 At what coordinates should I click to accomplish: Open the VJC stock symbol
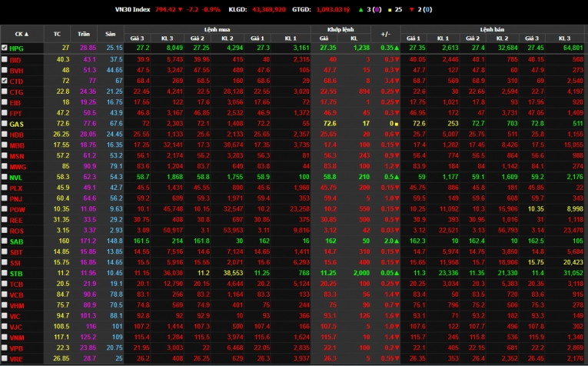[15, 327]
